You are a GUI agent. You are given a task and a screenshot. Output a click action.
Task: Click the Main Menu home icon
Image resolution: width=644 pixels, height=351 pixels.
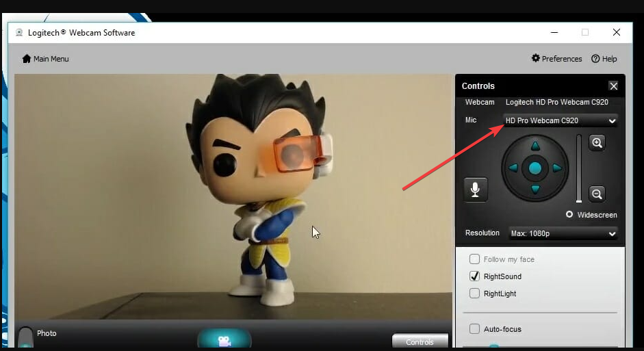pyautogui.click(x=27, y=59)
